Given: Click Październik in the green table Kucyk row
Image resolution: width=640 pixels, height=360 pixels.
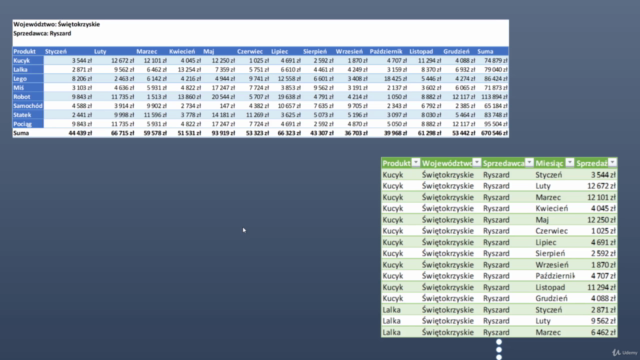Looking at the screenshot, I should click(x=555, y=276).
